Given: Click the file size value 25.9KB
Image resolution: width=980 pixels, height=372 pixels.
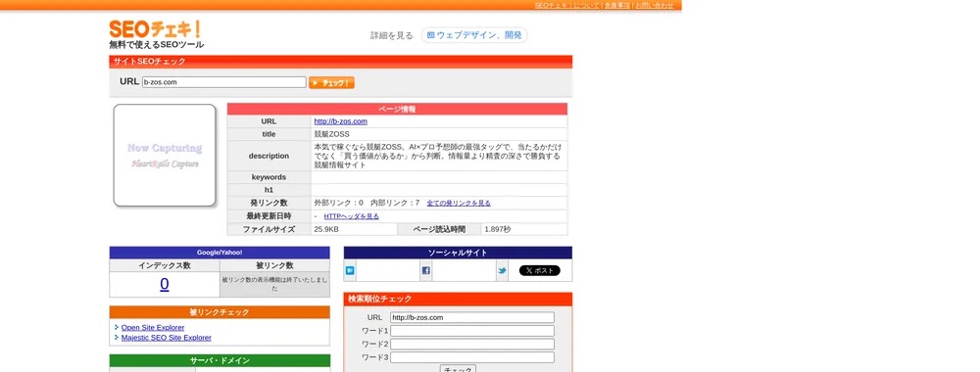Looking at the screenshot, I should (326, 229).
